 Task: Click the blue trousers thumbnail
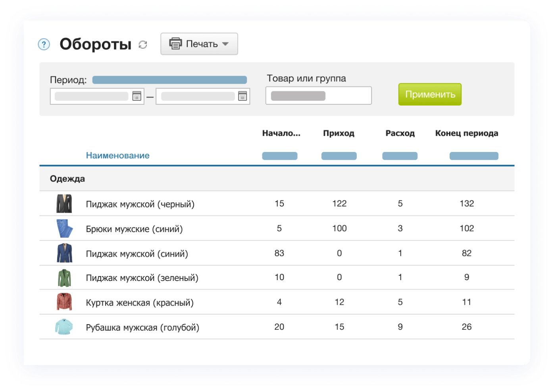[x=64, y=229]
